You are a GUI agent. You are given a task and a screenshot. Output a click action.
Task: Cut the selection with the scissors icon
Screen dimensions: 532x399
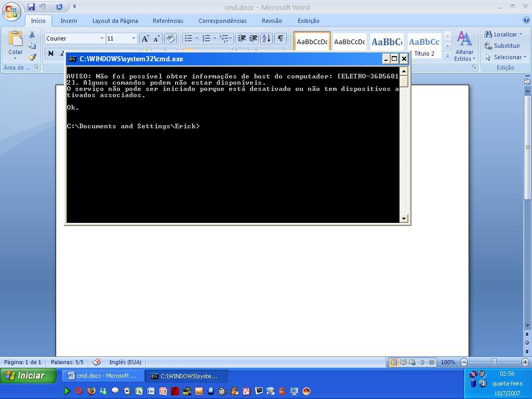pyautogui.click(x=32, y=34)
